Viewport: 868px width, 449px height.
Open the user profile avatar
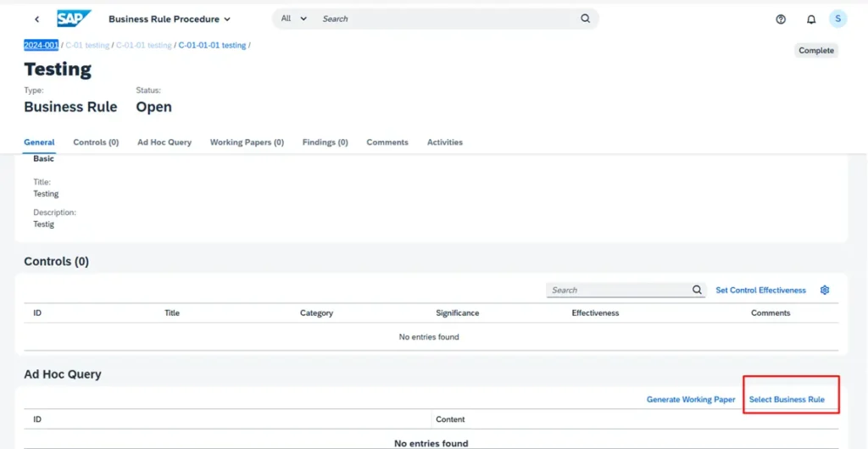click(x=837, y=19)
